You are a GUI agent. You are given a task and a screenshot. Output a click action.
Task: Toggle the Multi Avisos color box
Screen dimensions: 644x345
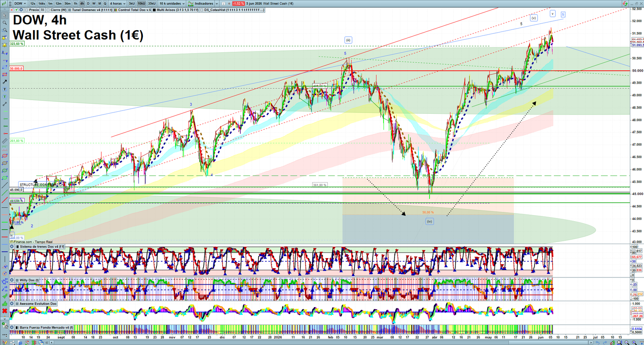tap(154, 10)
